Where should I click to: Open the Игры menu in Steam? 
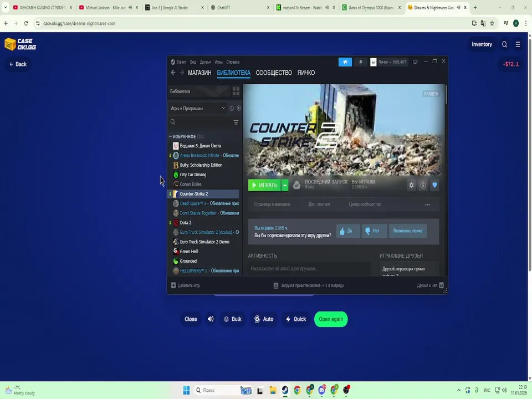pyautogui.click(x=218, y=62)
